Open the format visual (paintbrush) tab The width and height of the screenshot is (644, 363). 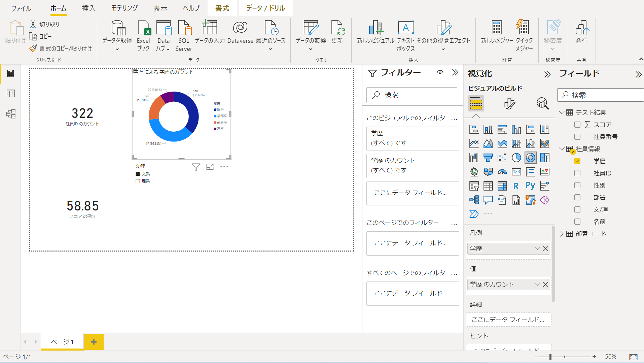[x=509, y=103]
